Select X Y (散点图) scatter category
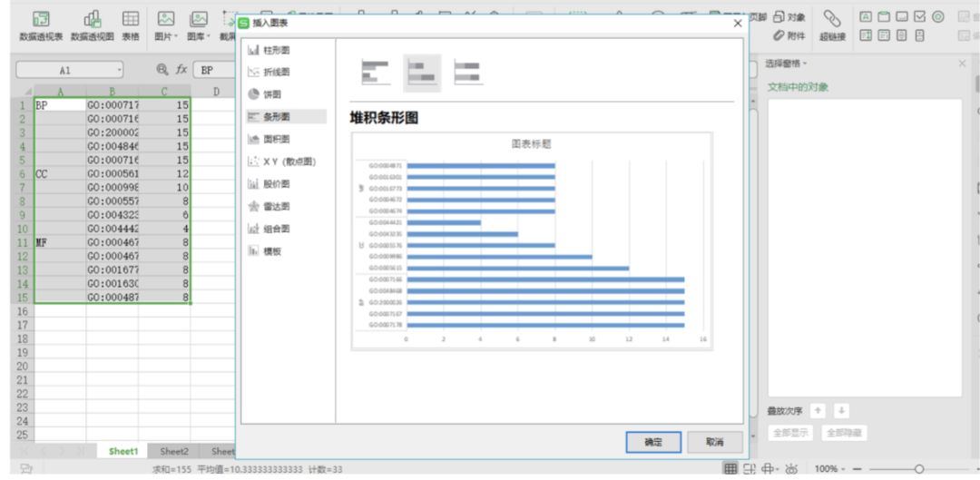This screenshot has height=480, width=980. point(286,162)
